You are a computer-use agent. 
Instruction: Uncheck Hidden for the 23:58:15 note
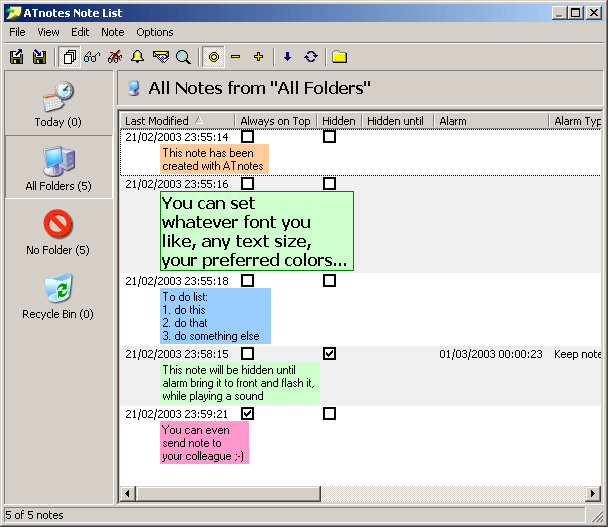329,353
